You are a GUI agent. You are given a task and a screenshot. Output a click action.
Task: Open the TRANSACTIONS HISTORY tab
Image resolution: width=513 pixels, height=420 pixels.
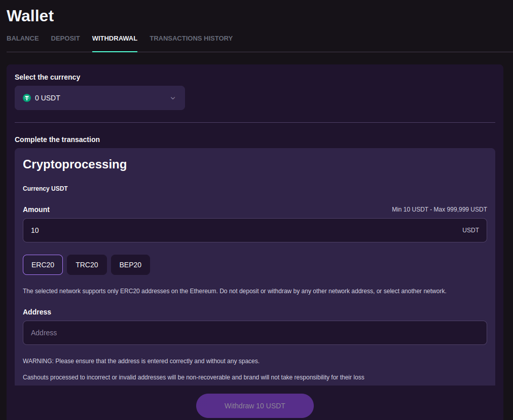[191, 38]
